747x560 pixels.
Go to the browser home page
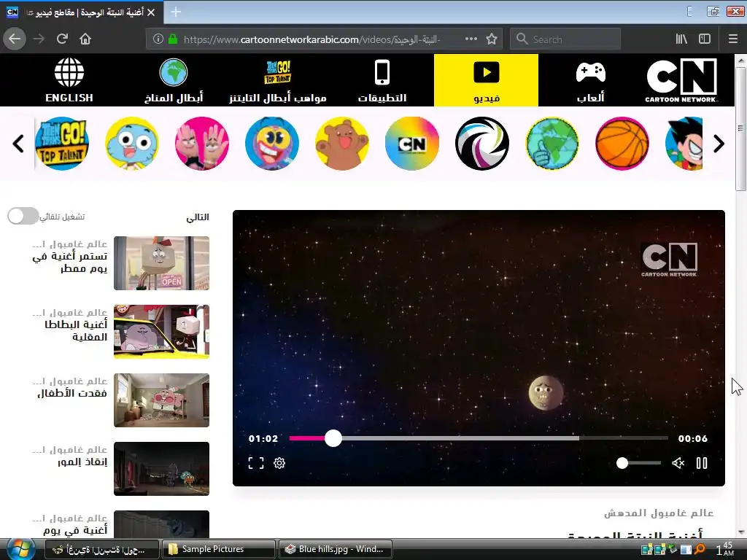click(85, 39)
